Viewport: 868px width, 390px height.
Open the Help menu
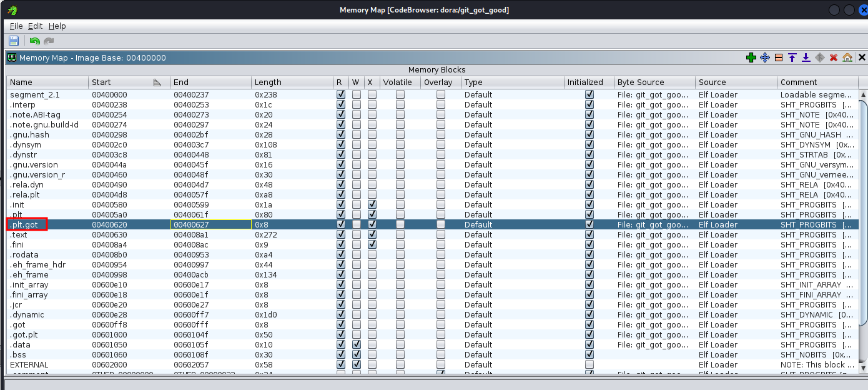click(57, 26)
